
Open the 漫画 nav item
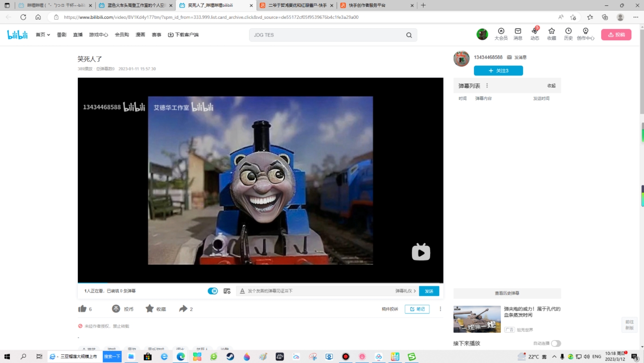click(x=140, y=34)
